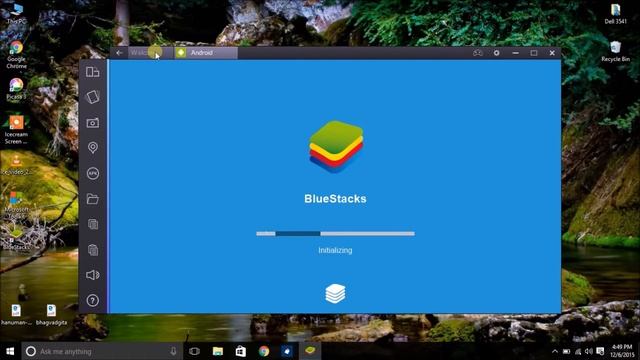Select Google Chrome desktop icon
This screenshot has height=360, width=640.
click(x=16, y=54)
